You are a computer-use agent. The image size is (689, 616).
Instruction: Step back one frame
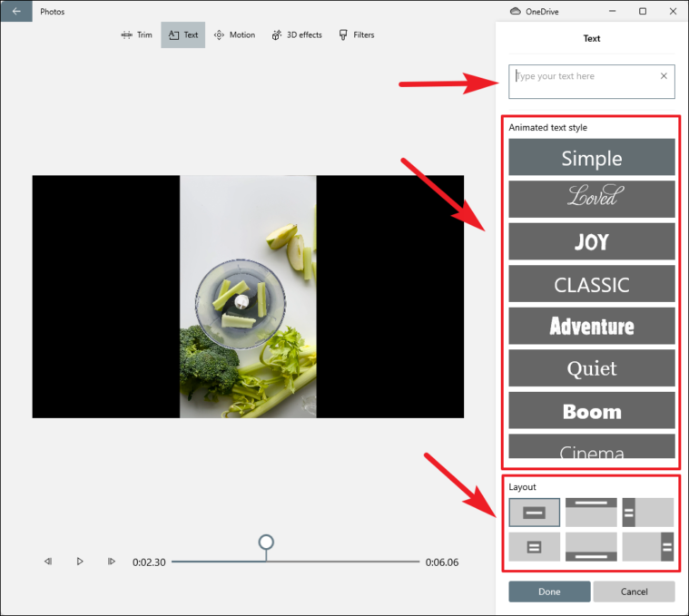point(48,562)
